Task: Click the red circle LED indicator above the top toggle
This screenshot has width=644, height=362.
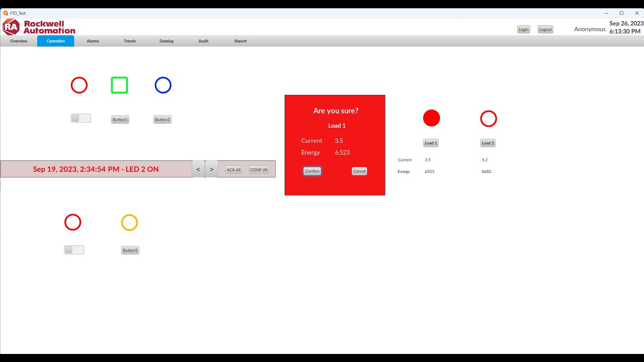Action: pos(79,85)
